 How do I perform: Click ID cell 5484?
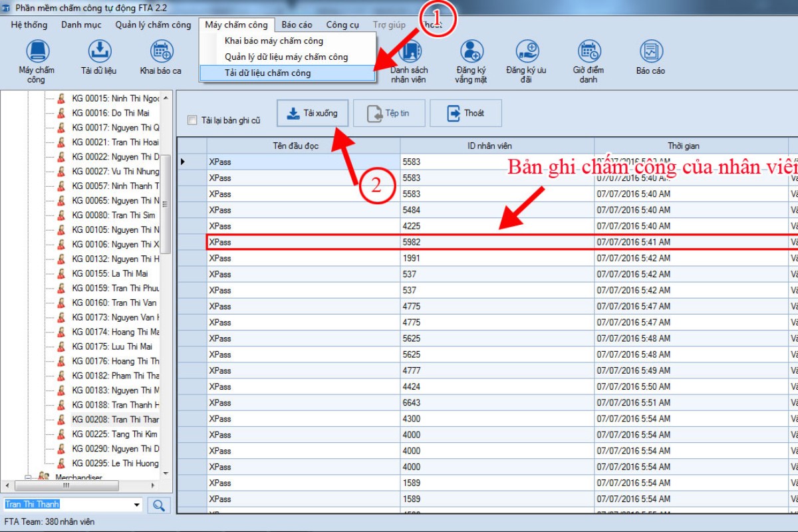[497, 210]
